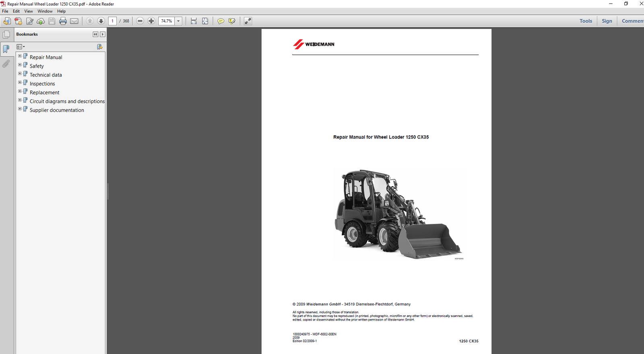
Task: Open the Sign pane
Action: tap(607, 21)
